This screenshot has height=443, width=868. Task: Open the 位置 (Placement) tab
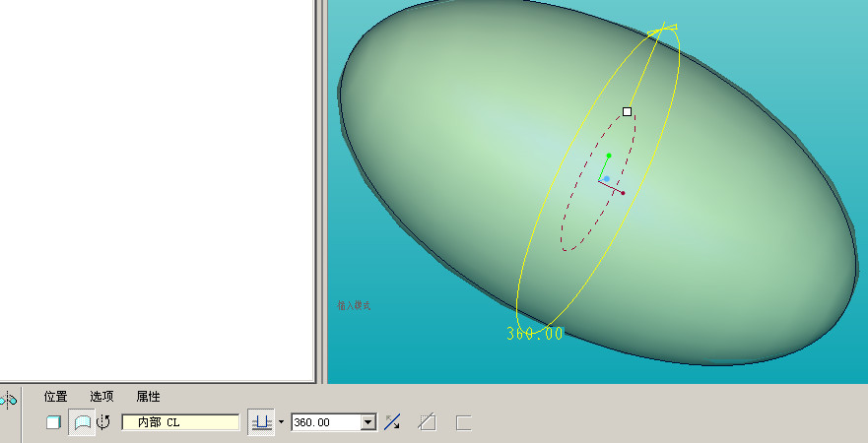[55, 397]
